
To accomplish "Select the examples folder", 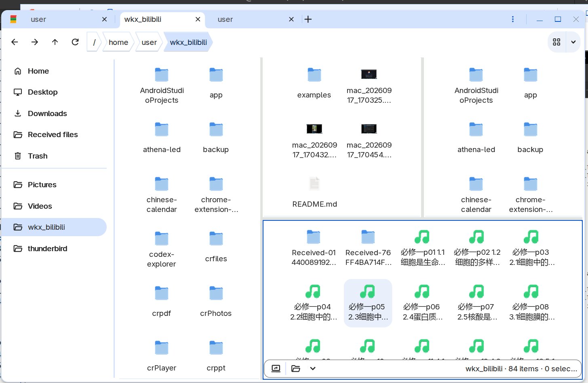I will pyautogui.click(x=314, y=83).
